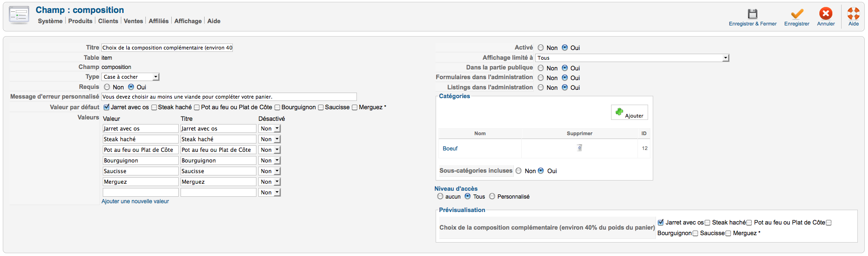Tick Merguez in the Valeur par défaut row

point(355,107)
